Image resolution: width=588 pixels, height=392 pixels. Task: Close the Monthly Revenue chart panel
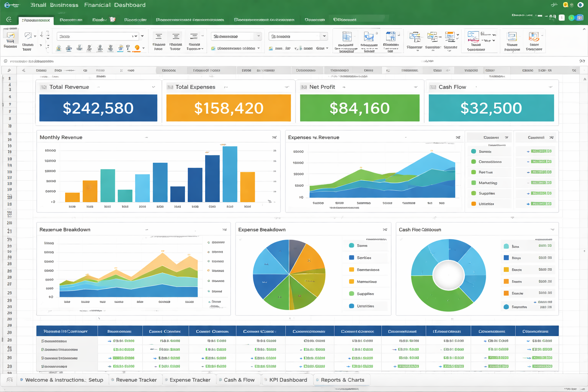[274, 137]
